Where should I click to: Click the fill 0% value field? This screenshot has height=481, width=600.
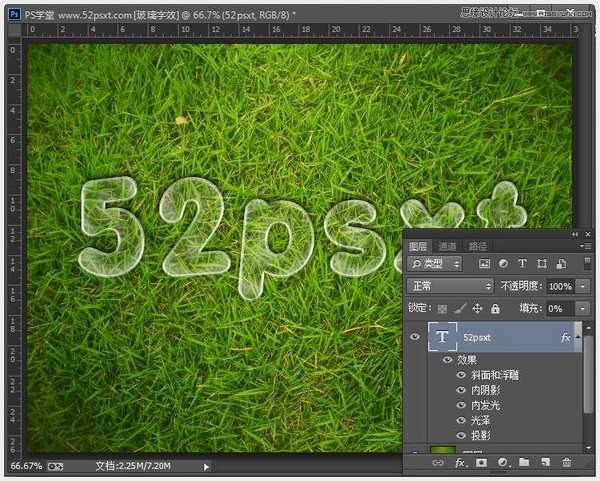pyautogui.click(x=557, y=309)
